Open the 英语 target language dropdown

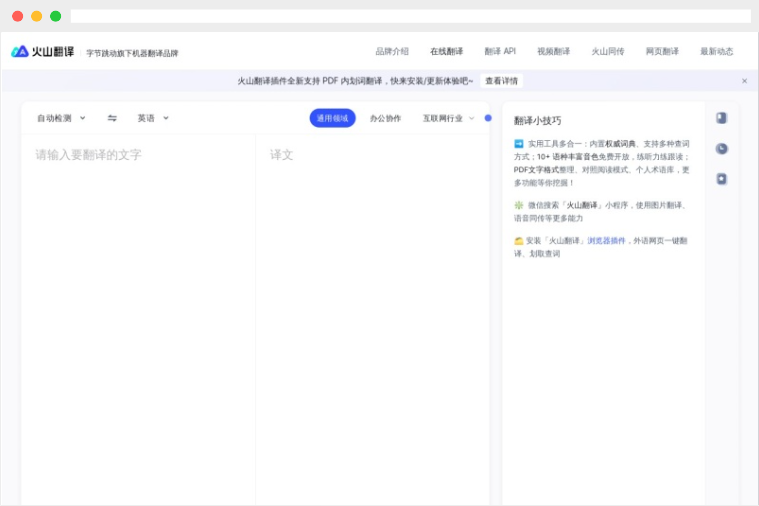pyautogui.click(x=153, y=118)
